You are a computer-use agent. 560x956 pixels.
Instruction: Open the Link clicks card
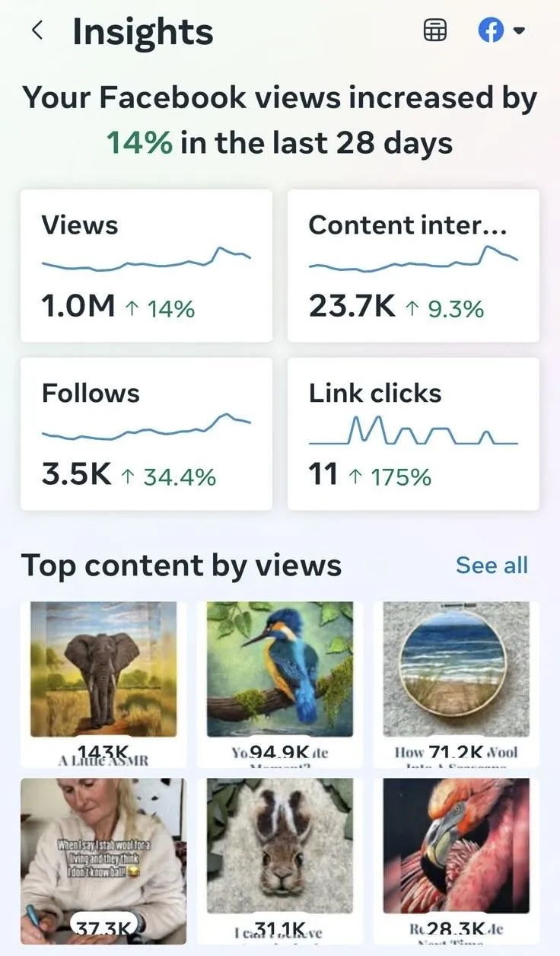(413, 434)
